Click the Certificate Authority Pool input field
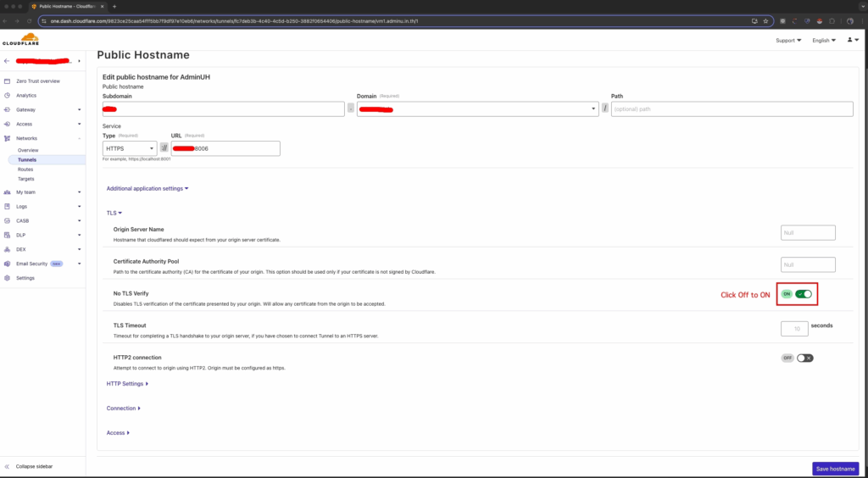The image size is (868, 478). (808, 265)
